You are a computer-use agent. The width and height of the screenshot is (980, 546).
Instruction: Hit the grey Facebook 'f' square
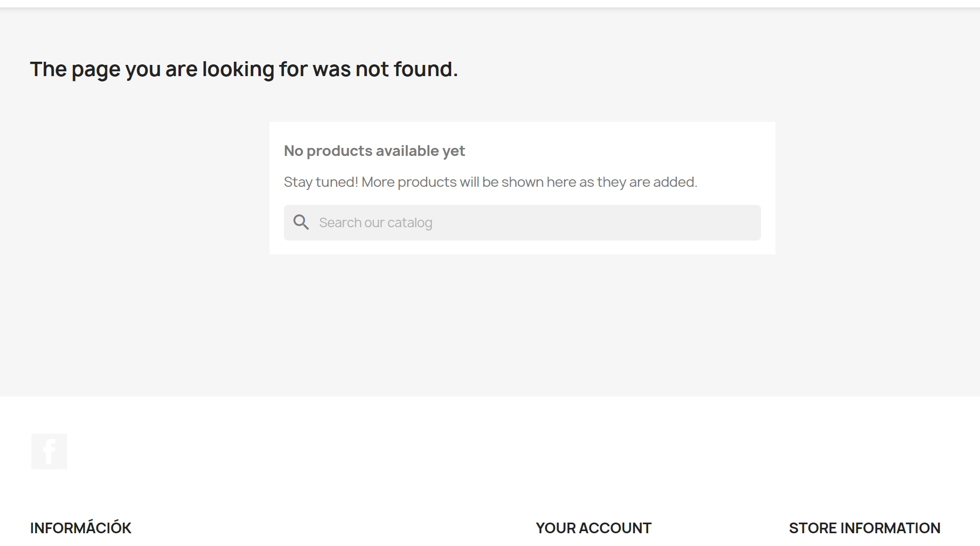click(x=49, y=451)
